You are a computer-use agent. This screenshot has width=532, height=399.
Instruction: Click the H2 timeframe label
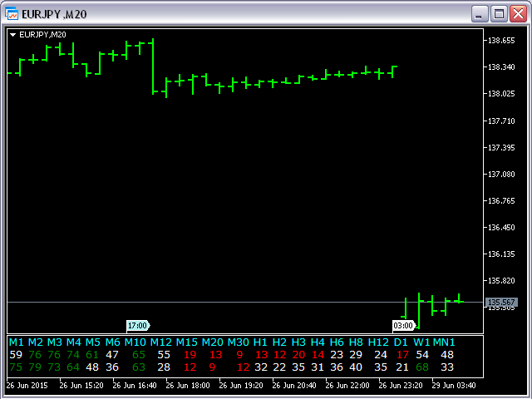pos(279,342)
